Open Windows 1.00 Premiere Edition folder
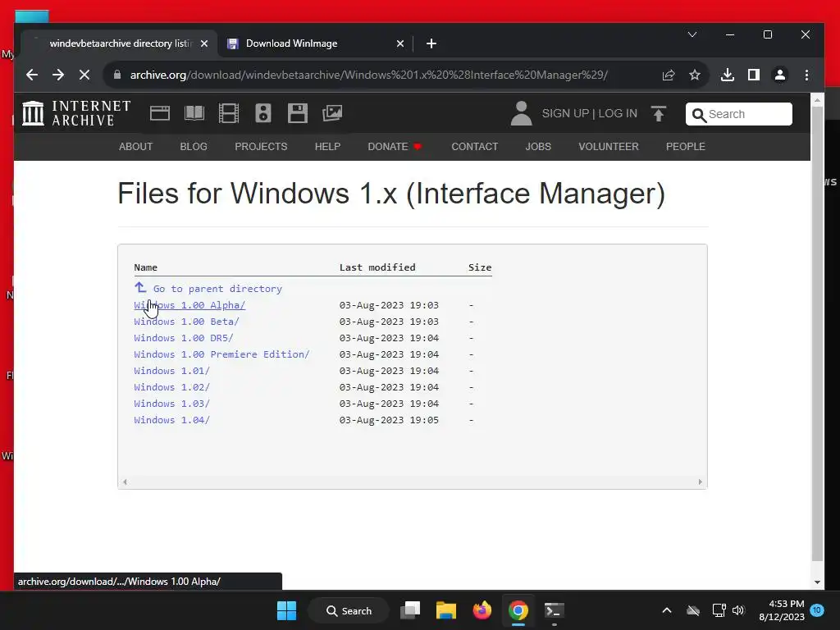Image resolution: width=840 pixels, height=630 pixels. pyautogui.click(x=221, y=354)
